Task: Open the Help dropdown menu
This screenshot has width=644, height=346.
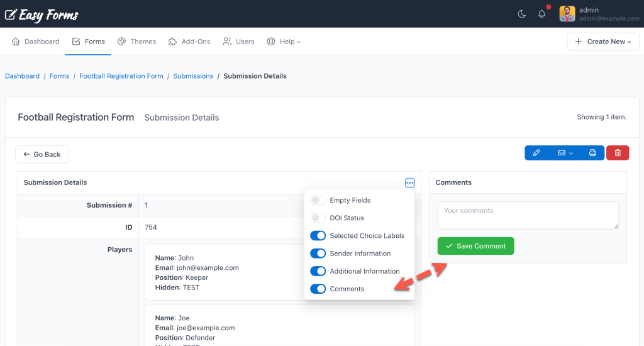Action: click(284, 42)
